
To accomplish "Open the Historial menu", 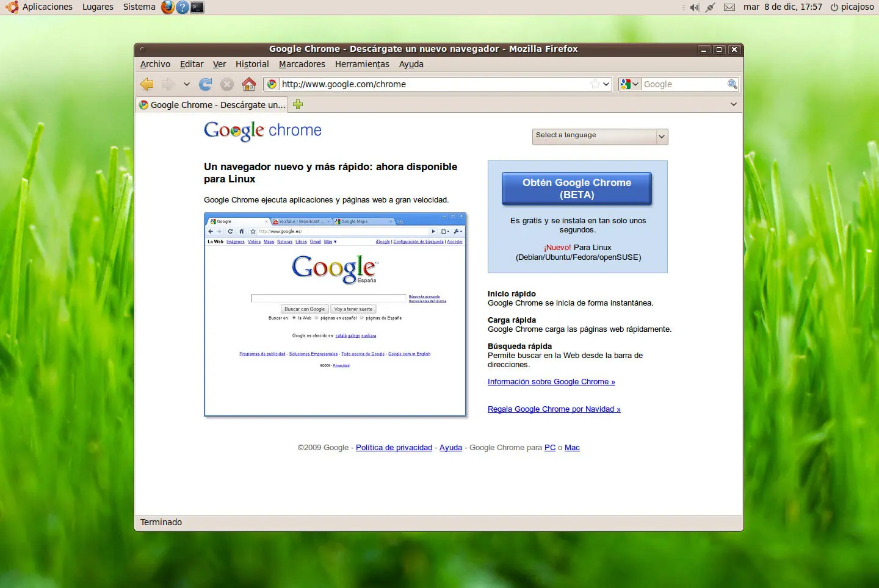I will [x=252, y=64].
